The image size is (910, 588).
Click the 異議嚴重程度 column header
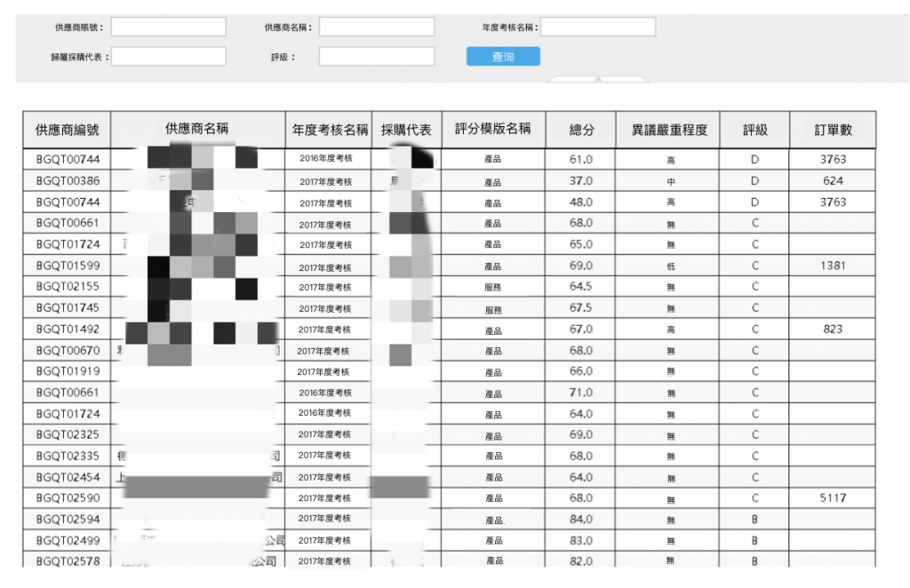(669, 130)
